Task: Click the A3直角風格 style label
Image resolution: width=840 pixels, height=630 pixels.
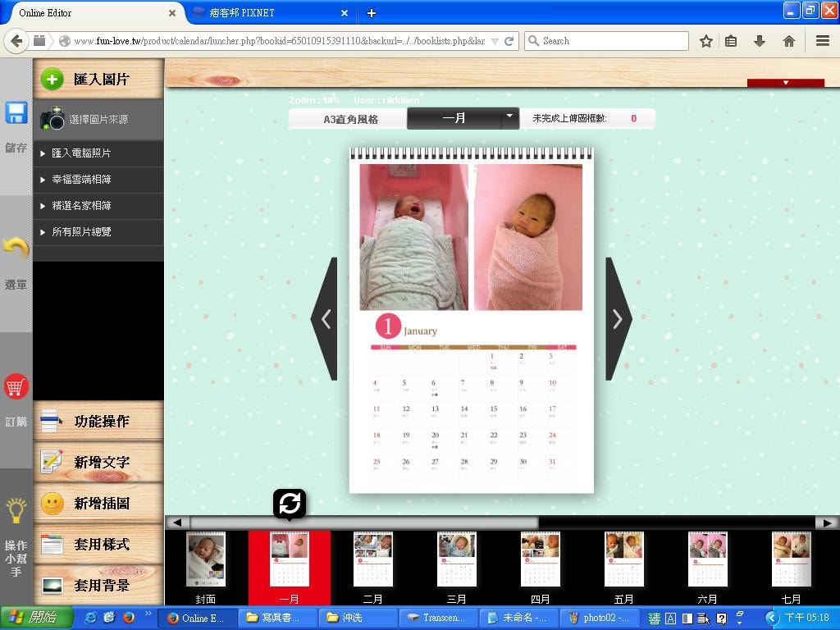Action: [350, 119]
